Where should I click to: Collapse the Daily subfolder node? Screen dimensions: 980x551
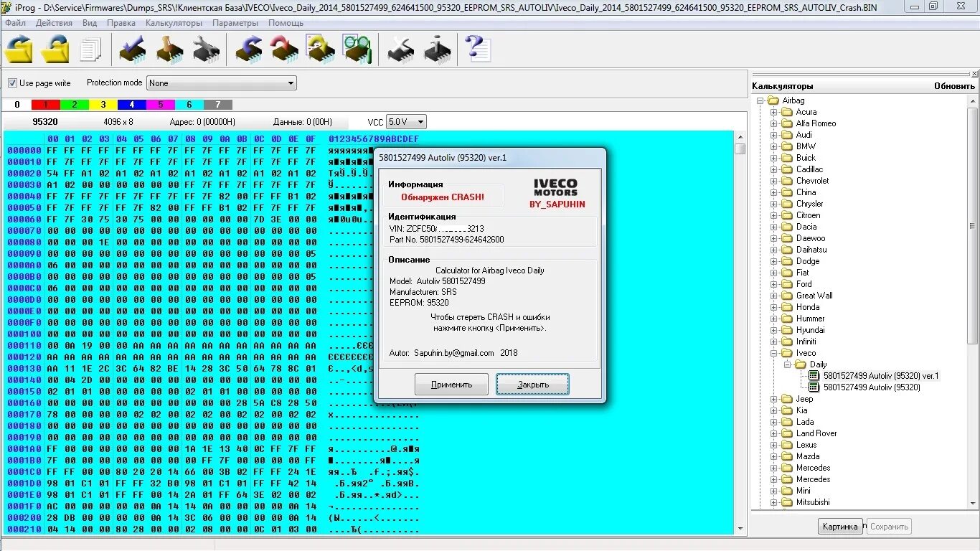click(x=788, y=364)
